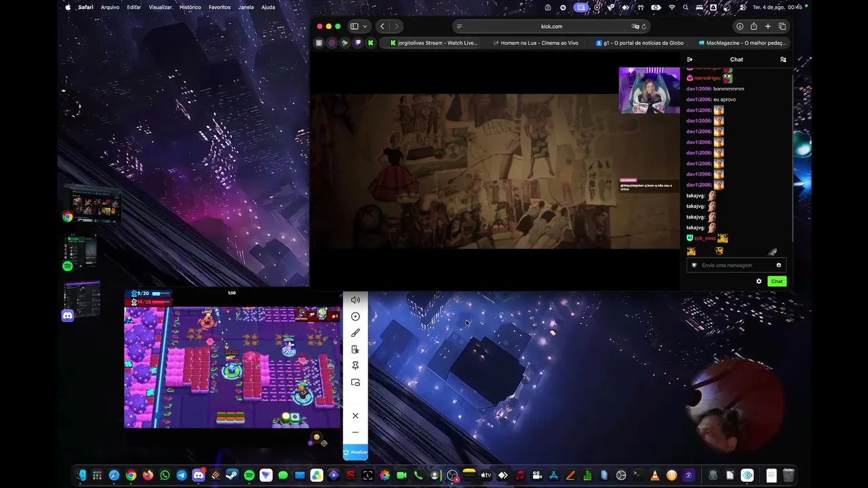Click date and time in menu bar
868x488 pixels.
777,7
